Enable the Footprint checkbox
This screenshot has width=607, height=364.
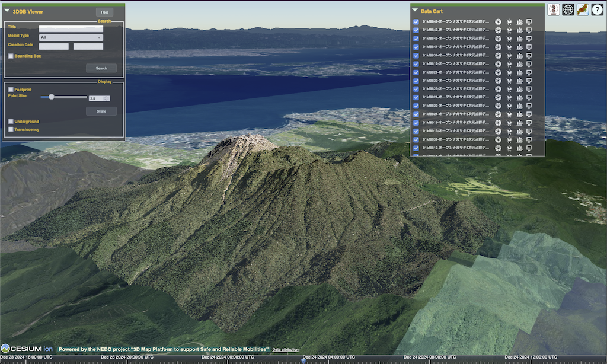(11, 90)
